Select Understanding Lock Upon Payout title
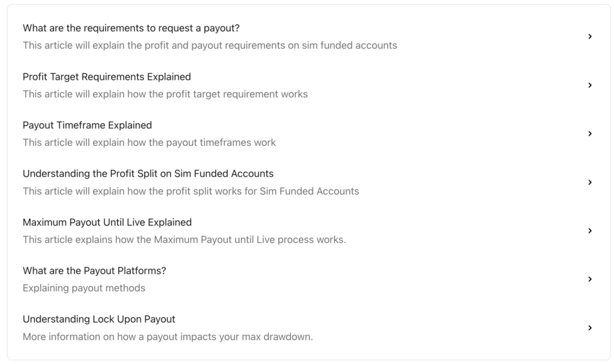 click(x=99, y=320)
